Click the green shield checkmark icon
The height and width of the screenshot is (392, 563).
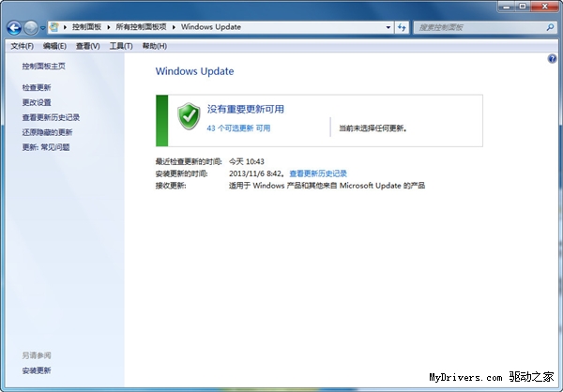(x=189, y=116)
